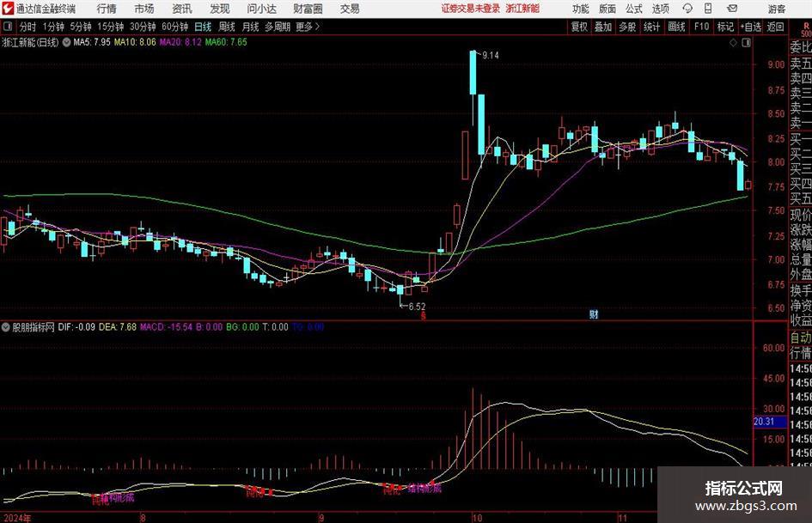This screenshot has height=523, width=812.
Task: Click the blue 财 marker on chart
Action: [x=594, y=313]
